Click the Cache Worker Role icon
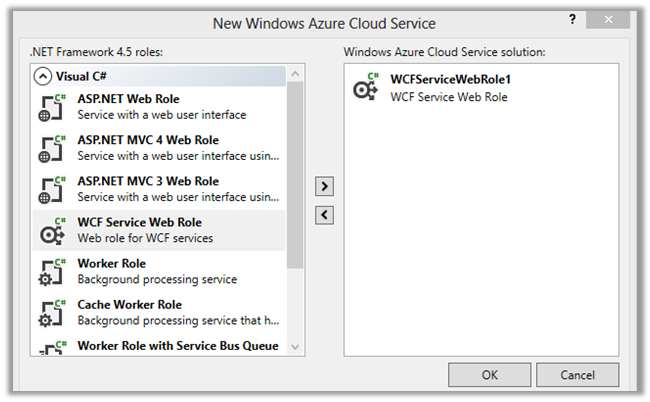The width and height of the screenshot is (650, 402). point(52,312)
